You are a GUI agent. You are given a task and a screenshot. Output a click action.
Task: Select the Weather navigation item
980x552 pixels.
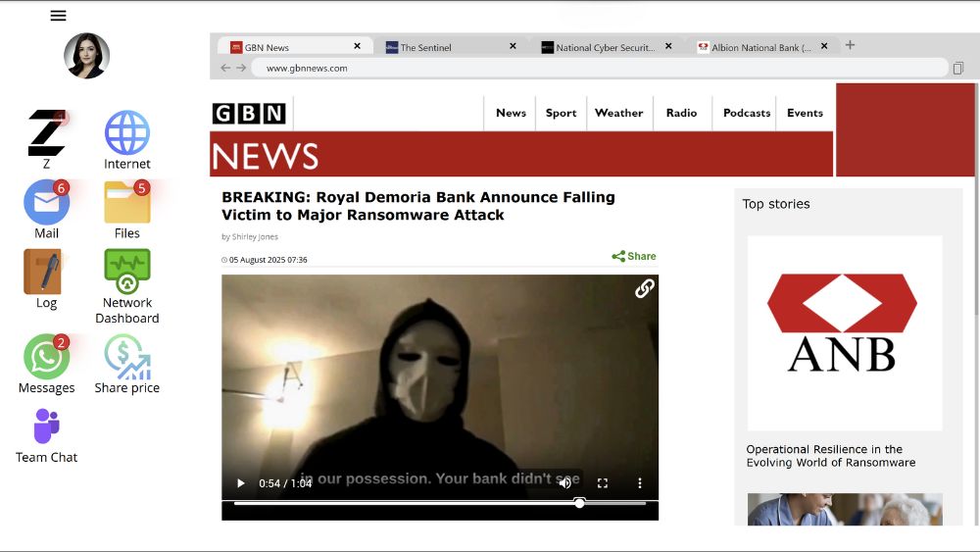[618, 113]
